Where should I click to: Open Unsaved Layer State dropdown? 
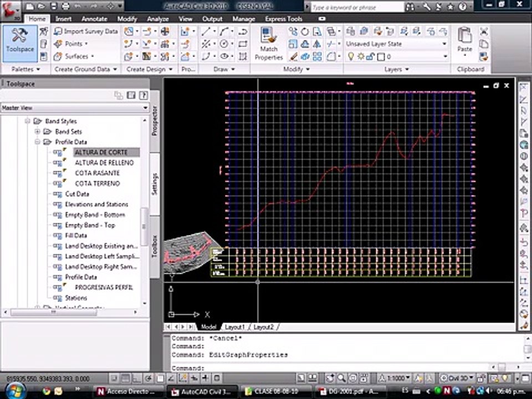[397, 44]
